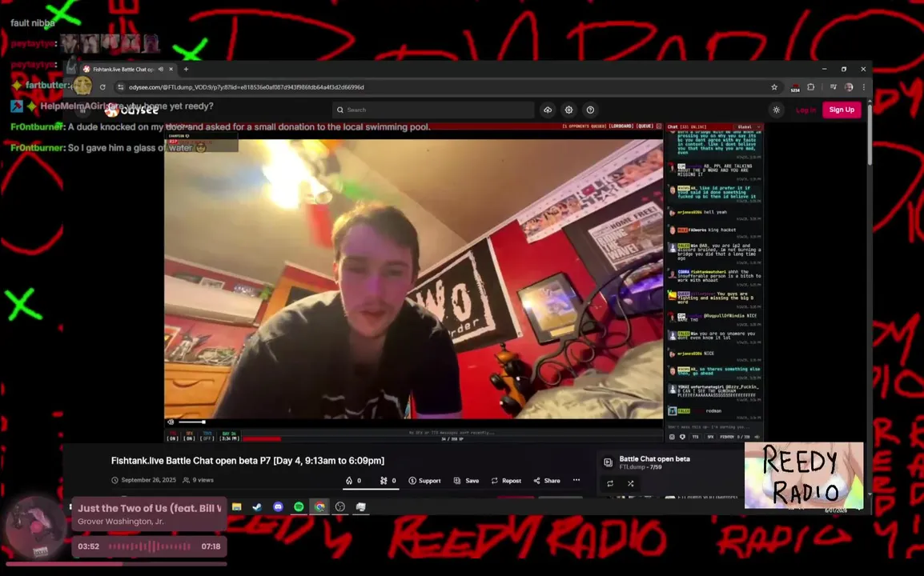Click the Log In link
The width and height of the screenshot is (924, 576).
point(805,110)
